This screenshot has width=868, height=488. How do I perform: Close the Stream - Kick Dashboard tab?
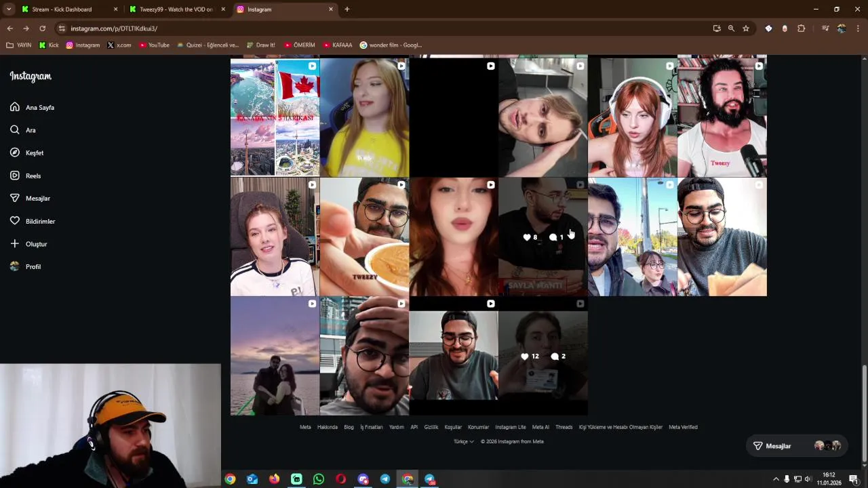click(x=115, y=9)
